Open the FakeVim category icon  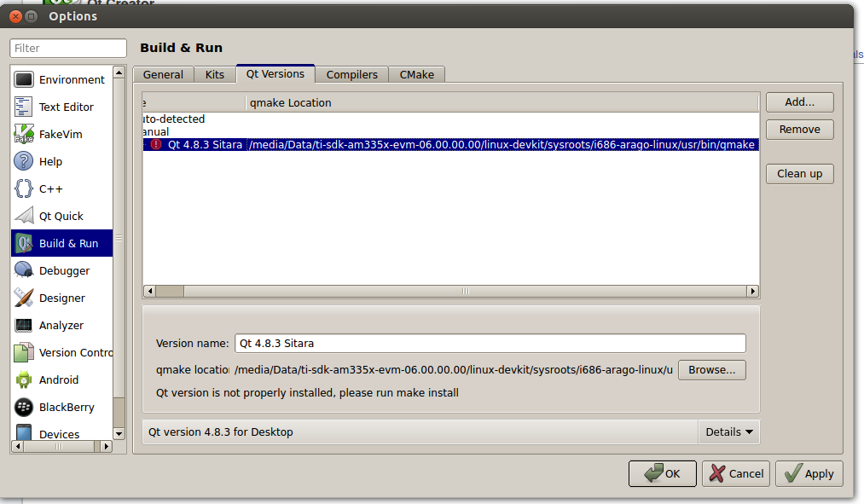(24, 134)
